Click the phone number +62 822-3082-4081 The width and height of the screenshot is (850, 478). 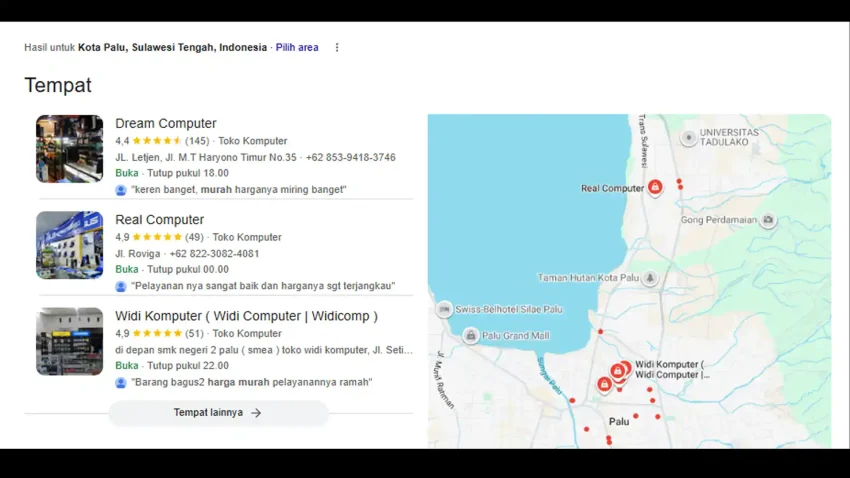[x=214, y=254]
